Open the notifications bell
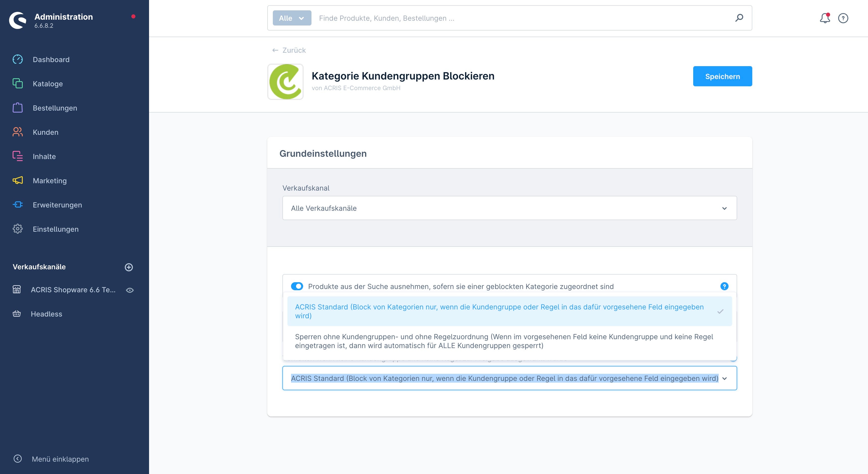 click(x=825, y=18)
